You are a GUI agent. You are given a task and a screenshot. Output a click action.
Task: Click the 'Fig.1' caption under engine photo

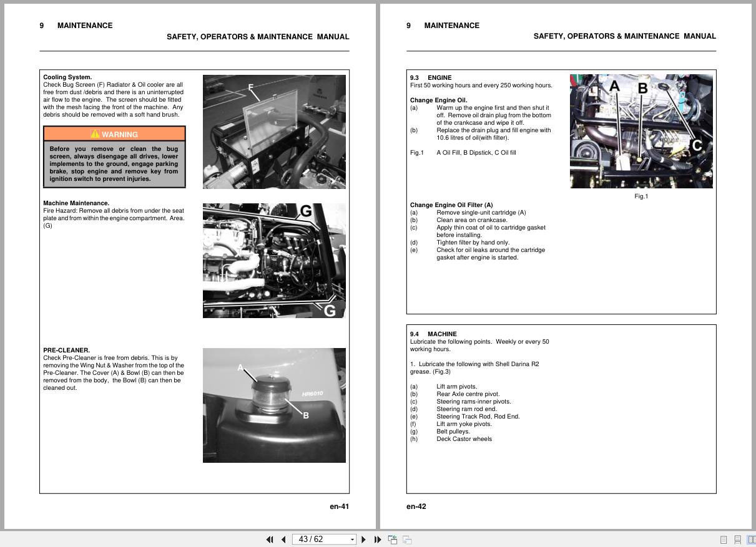pyautogui.click(x=641, y=196)
